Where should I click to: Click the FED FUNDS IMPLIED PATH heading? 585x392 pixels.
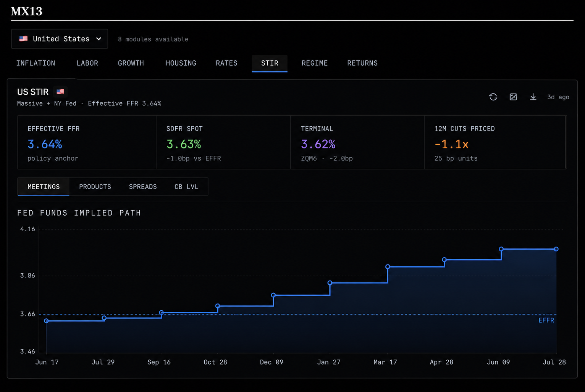click(x=79, y=213)
